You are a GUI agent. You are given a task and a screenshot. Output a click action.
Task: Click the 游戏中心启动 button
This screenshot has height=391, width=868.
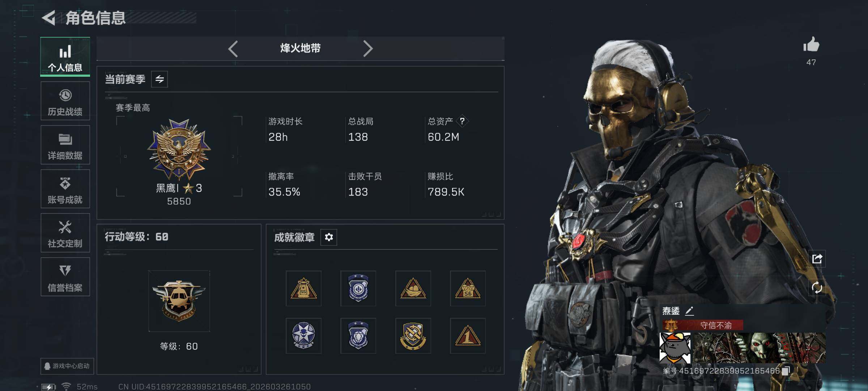click(x=67, y=366)
